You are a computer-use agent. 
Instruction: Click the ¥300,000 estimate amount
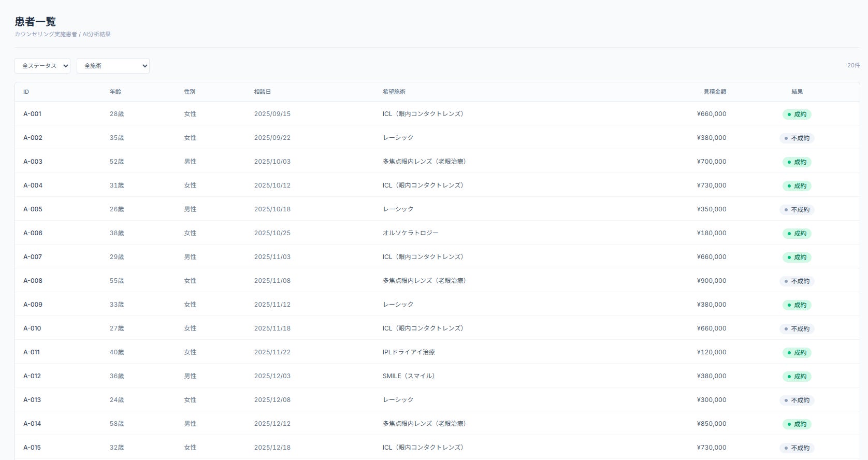coord(712,399)
